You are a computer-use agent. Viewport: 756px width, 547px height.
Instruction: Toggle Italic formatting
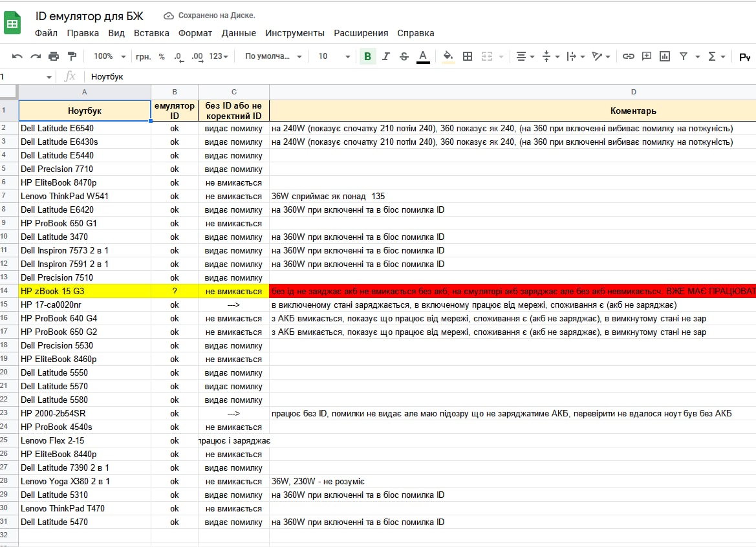(x=385, y=56)
